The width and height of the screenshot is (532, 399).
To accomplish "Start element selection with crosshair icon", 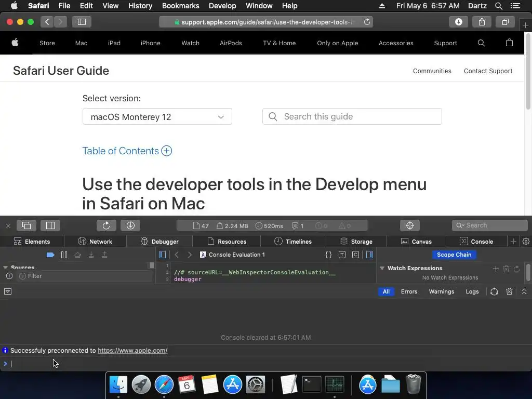I will (x=410, y=225).
